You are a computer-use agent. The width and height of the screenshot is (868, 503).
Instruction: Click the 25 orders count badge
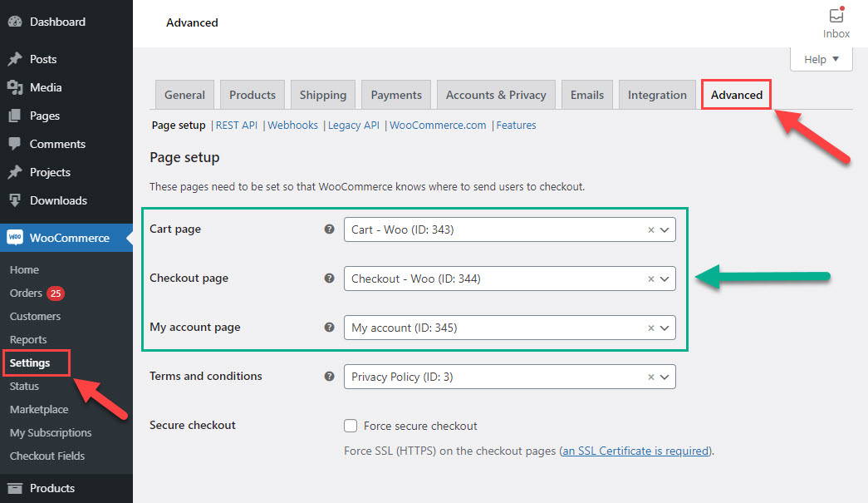(x=56, y=293)
